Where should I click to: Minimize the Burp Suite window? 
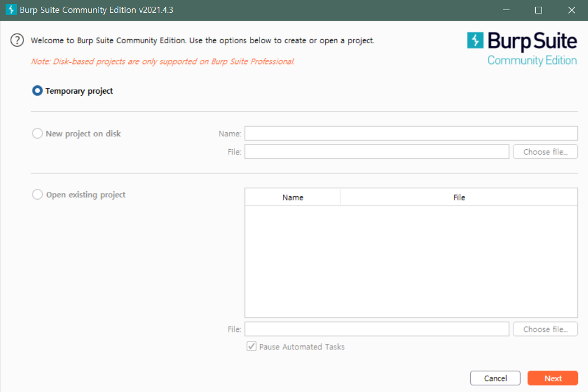click(x=506, y=10)
